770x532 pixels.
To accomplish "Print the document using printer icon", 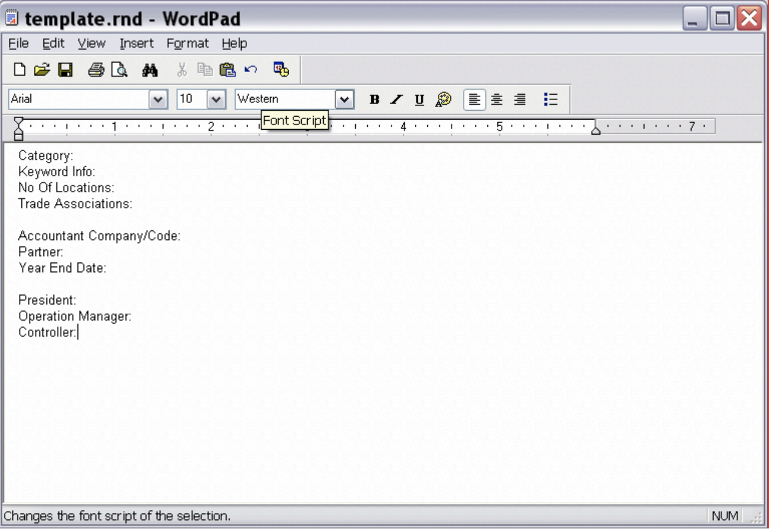I will [96, 70].
